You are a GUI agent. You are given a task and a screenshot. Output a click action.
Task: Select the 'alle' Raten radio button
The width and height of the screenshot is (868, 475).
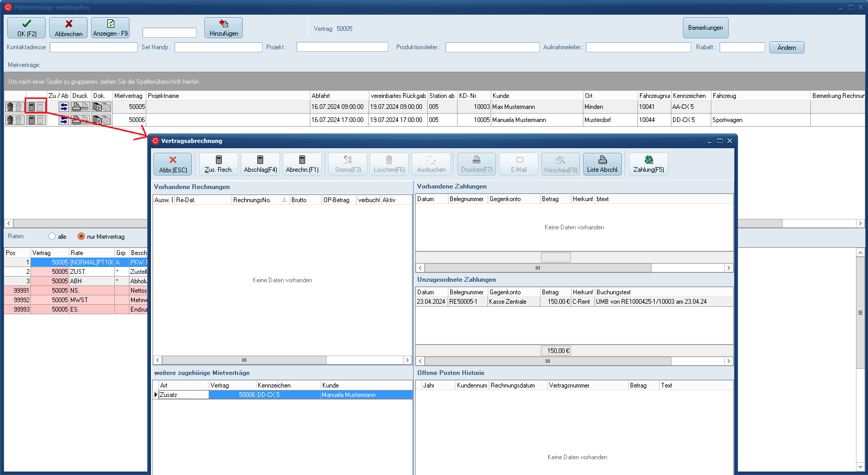coord(52,236)
